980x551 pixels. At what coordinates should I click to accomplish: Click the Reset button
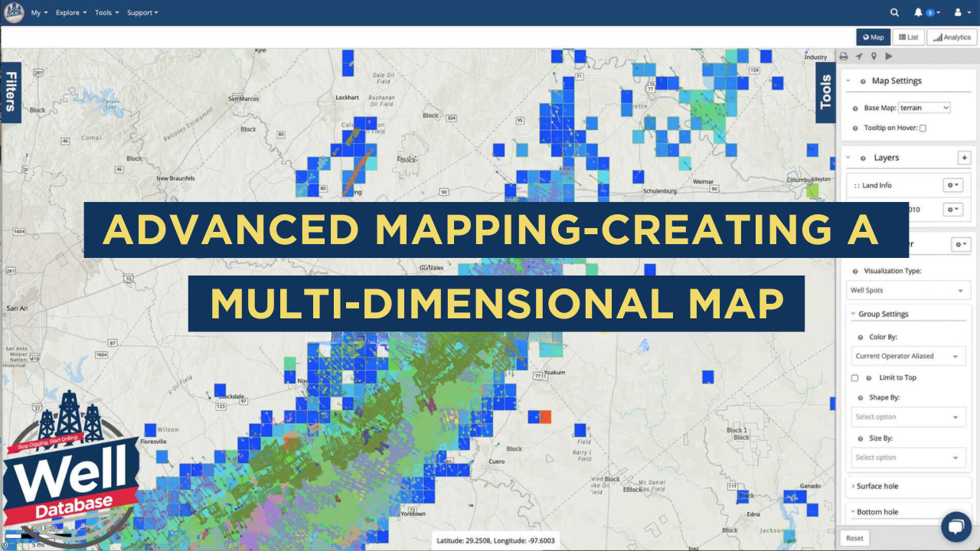click(x=854, y=537)
